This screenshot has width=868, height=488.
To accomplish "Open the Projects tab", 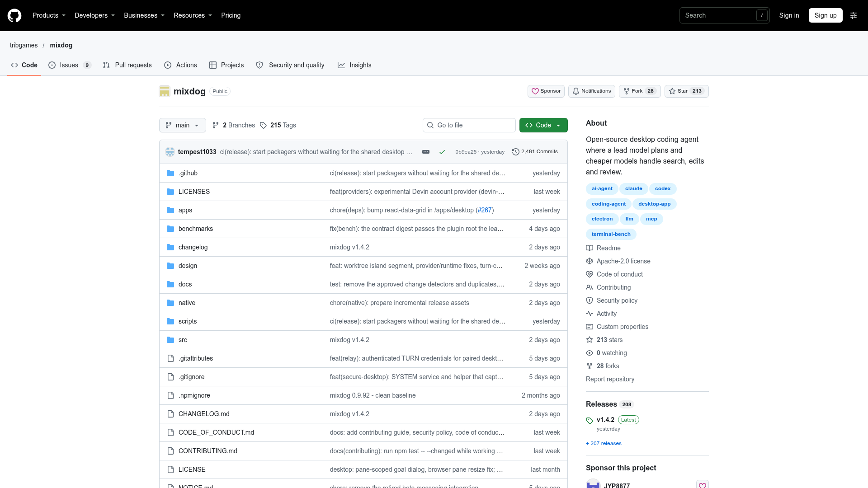I will tap(226, 65).
